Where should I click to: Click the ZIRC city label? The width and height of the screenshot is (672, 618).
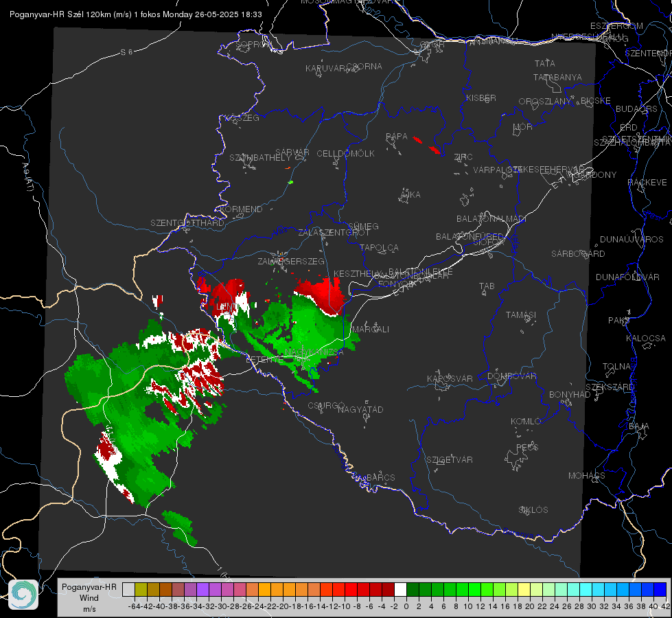coord(463,157)
